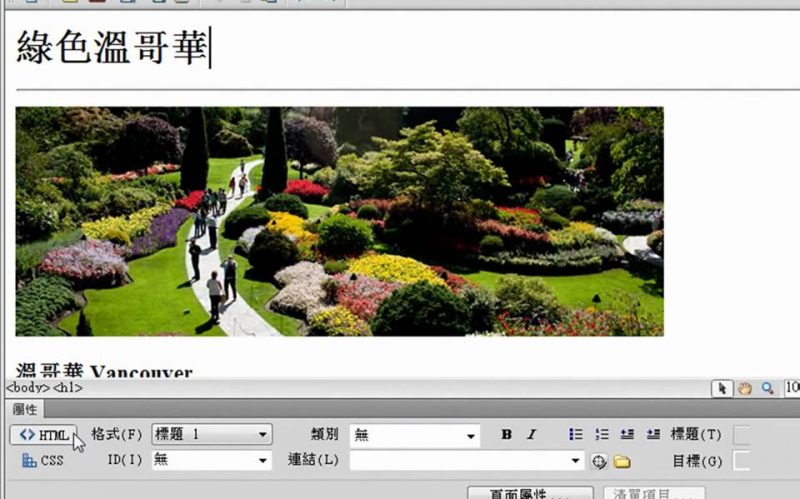Select the <body> tag in tag selector
This screenshot has width=800, height=499.
click(28, 388)
